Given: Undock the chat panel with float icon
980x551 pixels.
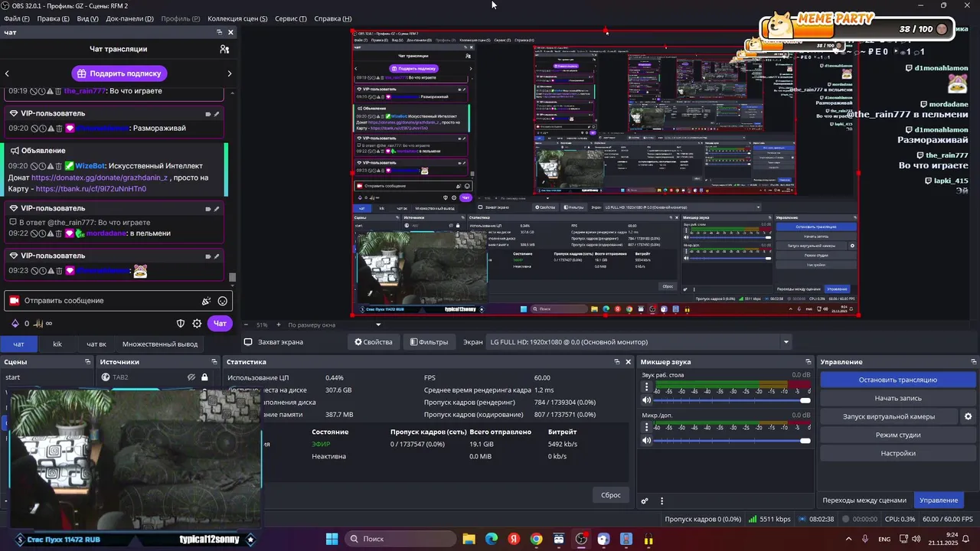Looking at the screenshot, I should pos(219,32).
